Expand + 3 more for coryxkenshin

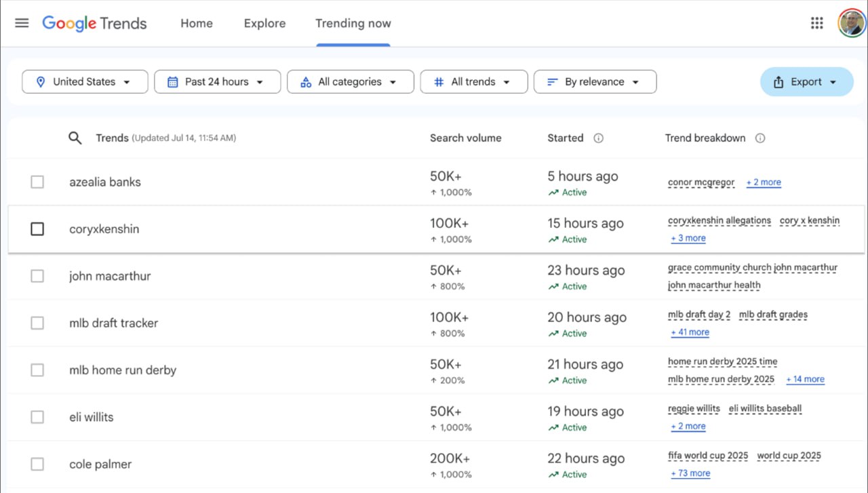tap(688, 238)
